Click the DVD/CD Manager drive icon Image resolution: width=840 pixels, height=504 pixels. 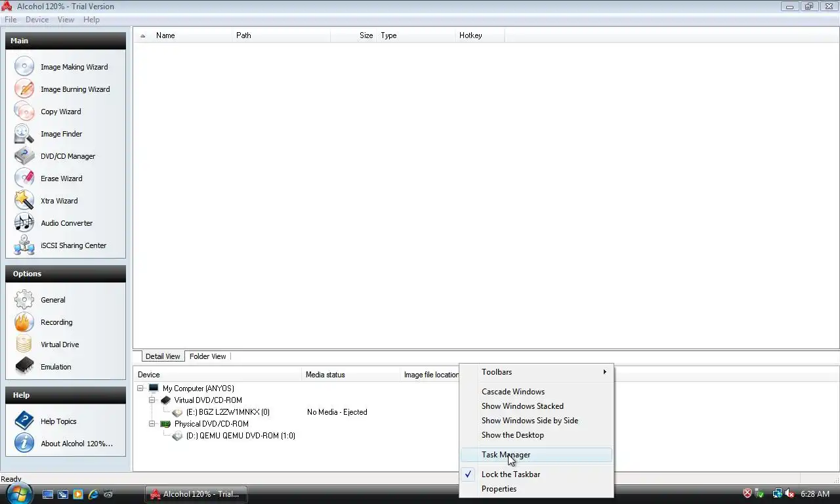[x=24, y=156]
